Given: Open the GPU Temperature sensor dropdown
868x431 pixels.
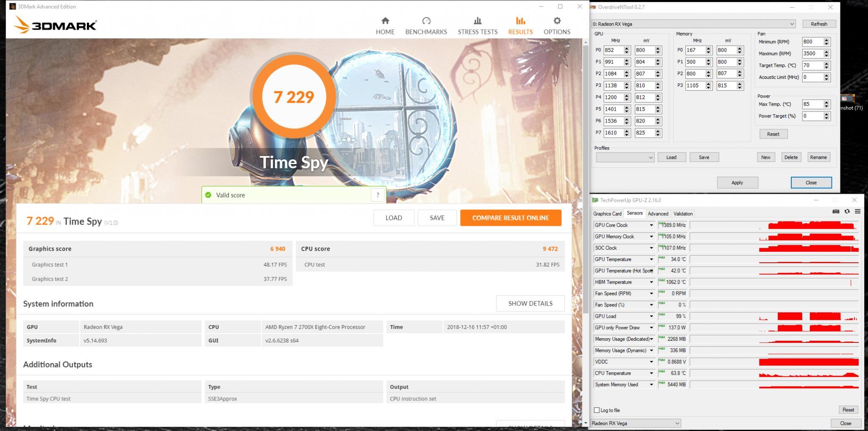Looking at the screenshot, I should click(651, 259).
